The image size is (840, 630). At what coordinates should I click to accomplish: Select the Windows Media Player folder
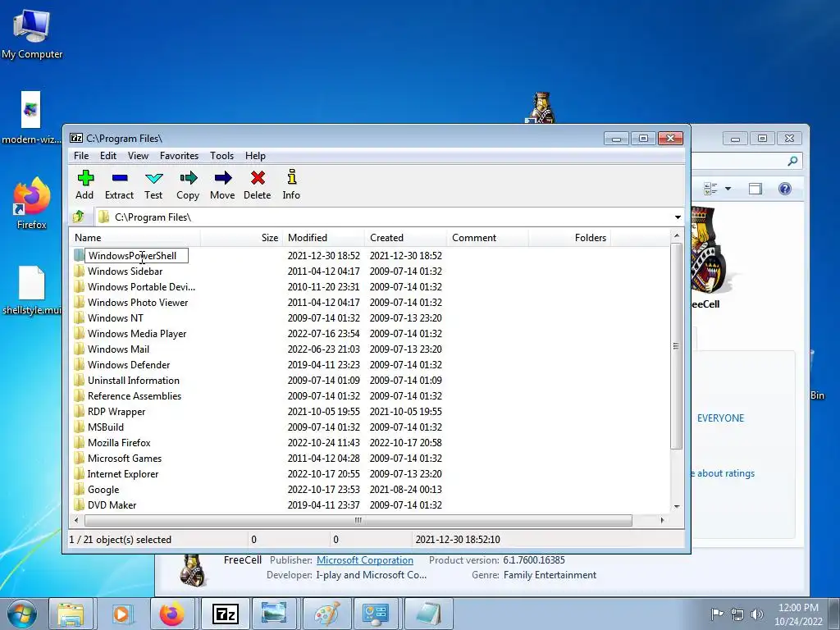(137, 333)
